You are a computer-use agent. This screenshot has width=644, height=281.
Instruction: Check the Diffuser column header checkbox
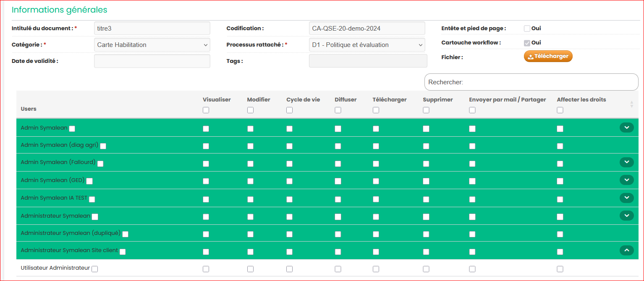pos(338,110)
